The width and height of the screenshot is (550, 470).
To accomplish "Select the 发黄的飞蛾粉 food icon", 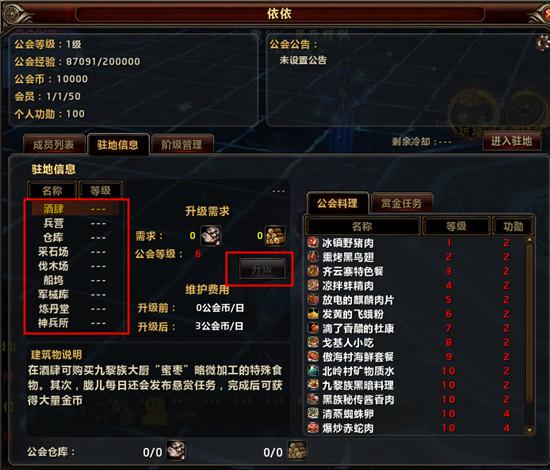I will tap(313, 314).
